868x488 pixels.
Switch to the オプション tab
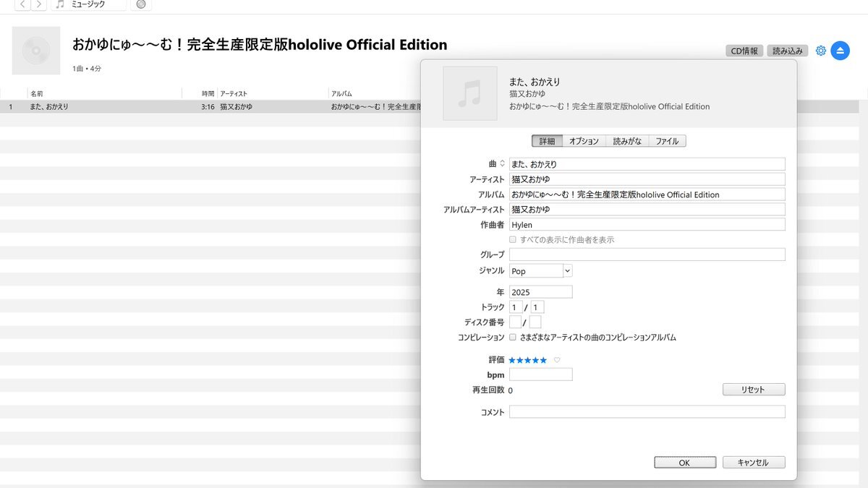tap(584, 141)
